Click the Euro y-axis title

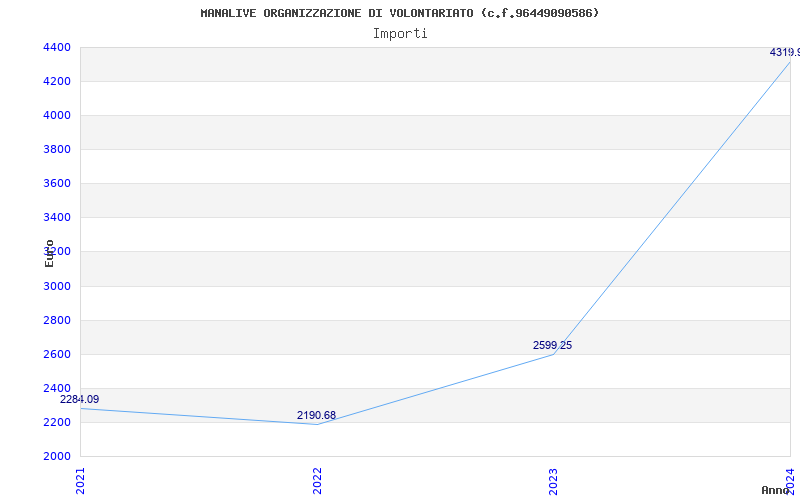tap(49, 253)
